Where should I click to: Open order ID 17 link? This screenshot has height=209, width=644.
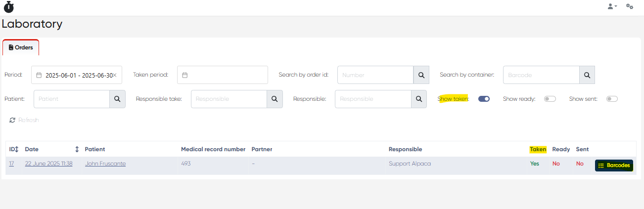[11, 164]
